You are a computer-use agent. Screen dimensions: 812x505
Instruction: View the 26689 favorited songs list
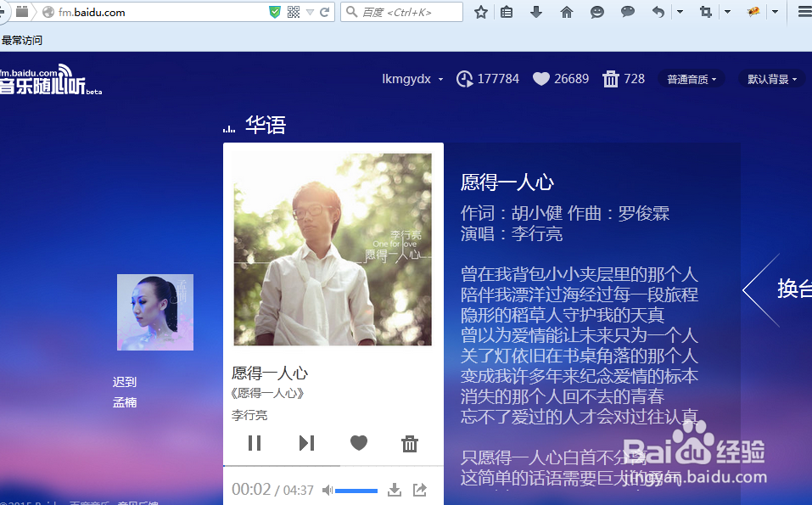tap(560, 78)
